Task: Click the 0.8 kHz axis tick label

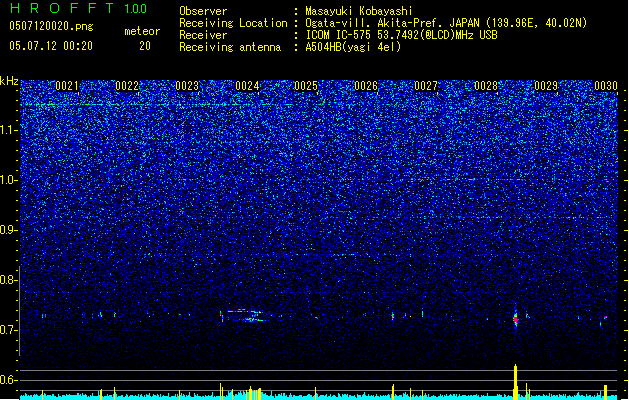Action: (8, 280)
